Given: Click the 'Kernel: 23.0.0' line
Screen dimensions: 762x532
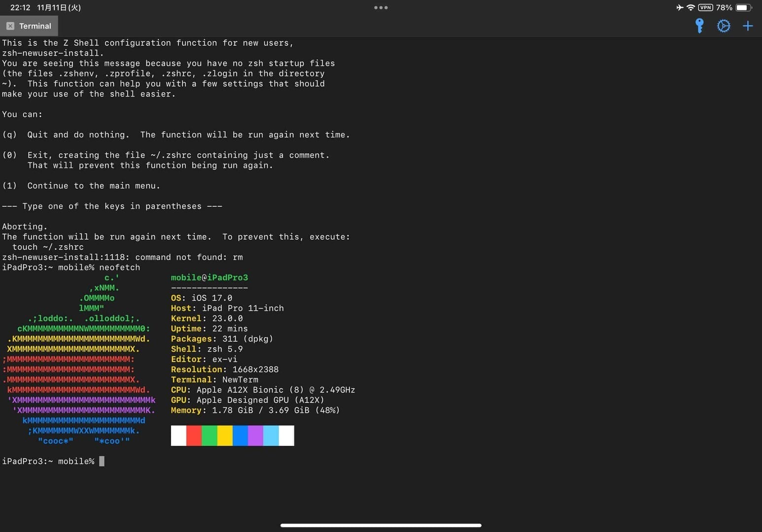Looking at the screenshot, I should click(207, 318).
